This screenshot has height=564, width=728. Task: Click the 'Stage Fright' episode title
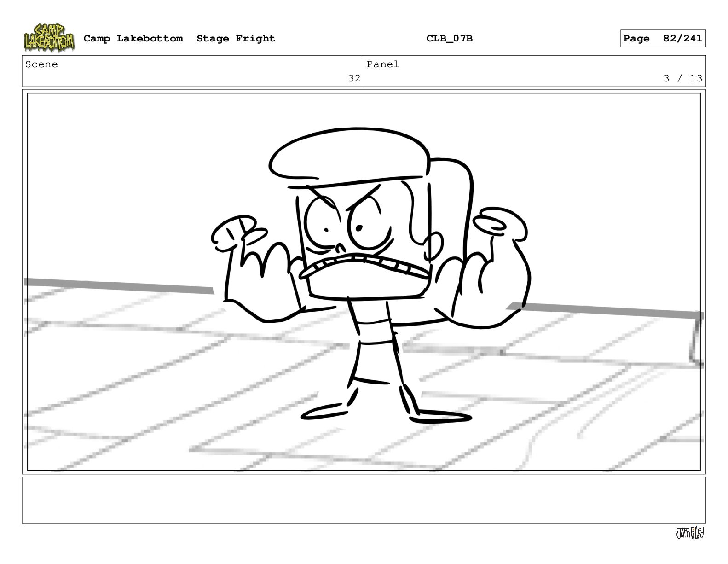tap(236, 39)
